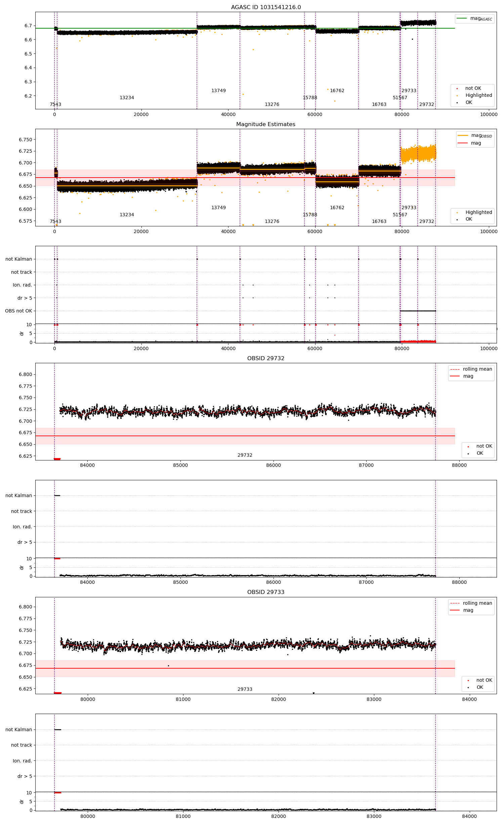504x824 pixels.
Task: Click the 'OBSID 29733' plot title
Action: pyautogui.click(x=266, y=592)
